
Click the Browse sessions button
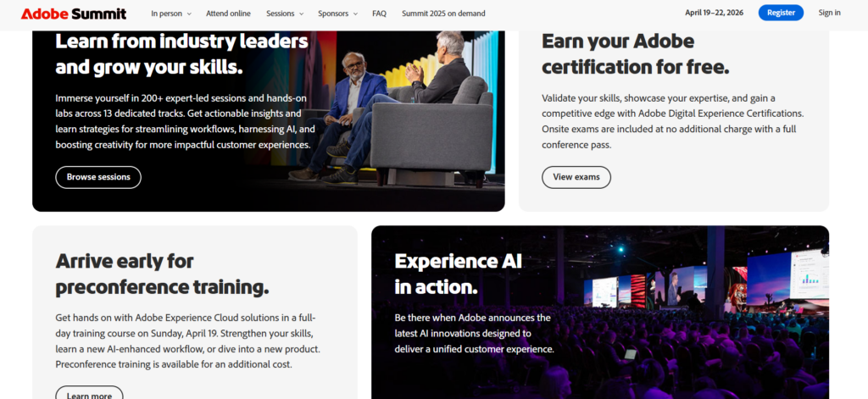point(98,177)
